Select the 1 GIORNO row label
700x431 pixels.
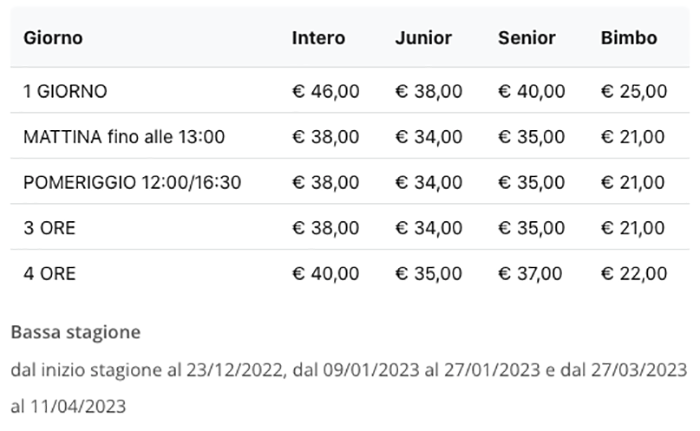click(x=65, y=92)
